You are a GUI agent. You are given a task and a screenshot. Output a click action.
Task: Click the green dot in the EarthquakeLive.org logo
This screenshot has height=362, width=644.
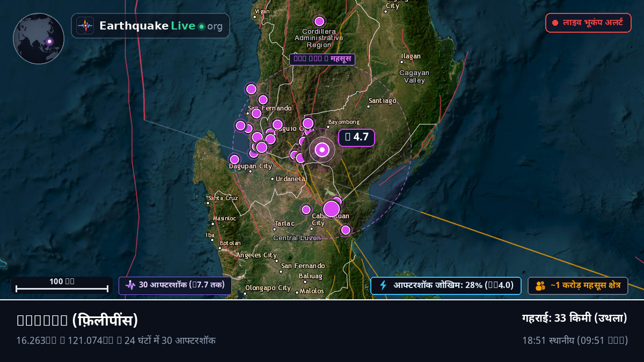tap(201, 26)
